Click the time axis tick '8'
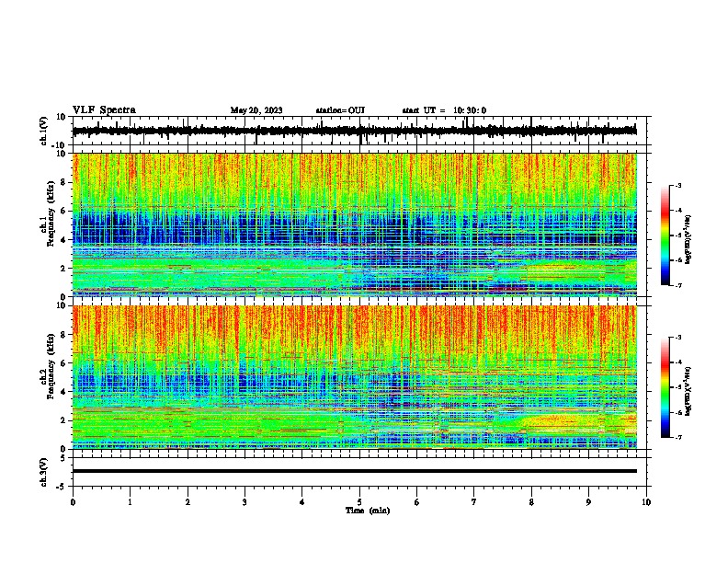This screenshot has width=728, height=563. (x=531, y=502)
